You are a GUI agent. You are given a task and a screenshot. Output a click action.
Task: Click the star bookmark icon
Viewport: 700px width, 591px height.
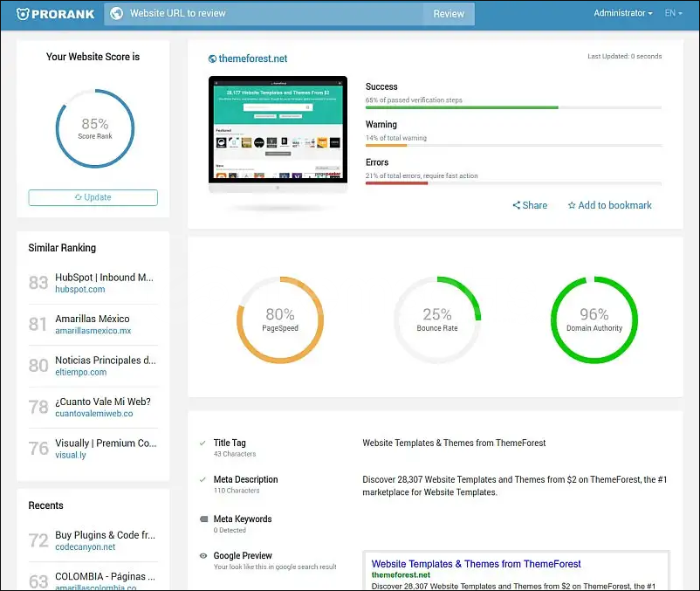(x=572, y=205)
